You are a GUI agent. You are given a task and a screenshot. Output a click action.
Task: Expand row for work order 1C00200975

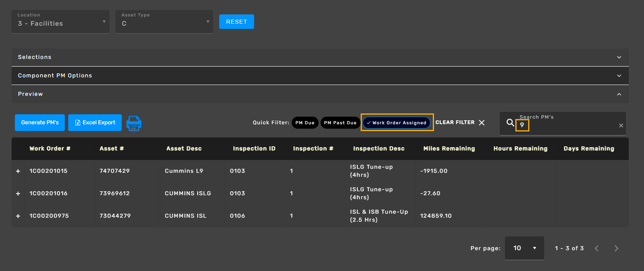(18, 216)
